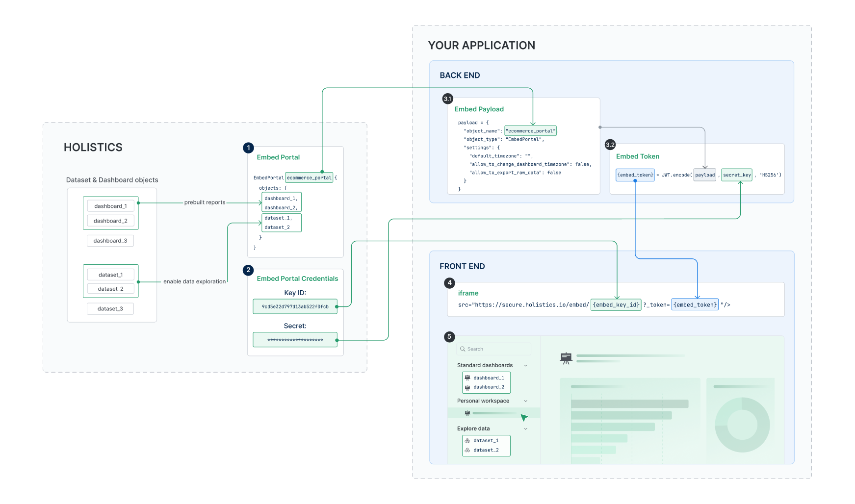
Task: Click the dashboard_3 box in Holistics objects
Action: (110, 241)
